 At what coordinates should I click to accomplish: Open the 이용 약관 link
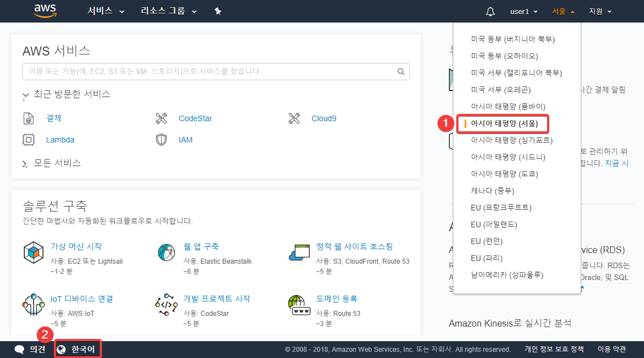coord(611,350)
